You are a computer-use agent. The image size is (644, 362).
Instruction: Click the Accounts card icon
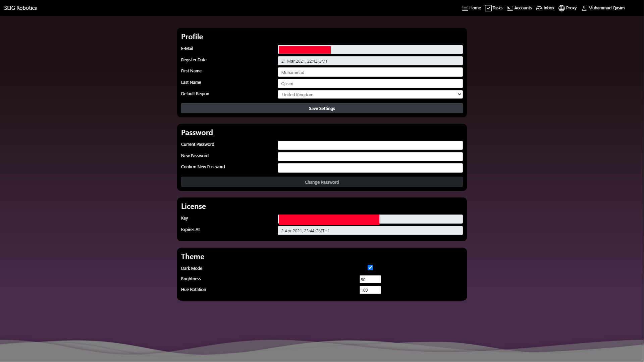(510, 8)
